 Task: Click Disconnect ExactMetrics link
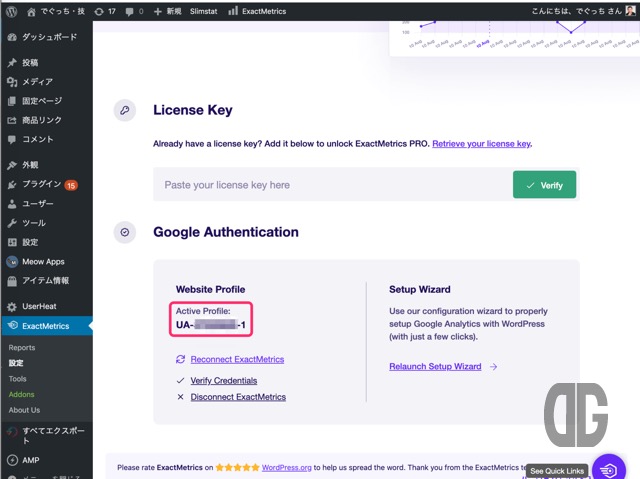pos(238,397)
